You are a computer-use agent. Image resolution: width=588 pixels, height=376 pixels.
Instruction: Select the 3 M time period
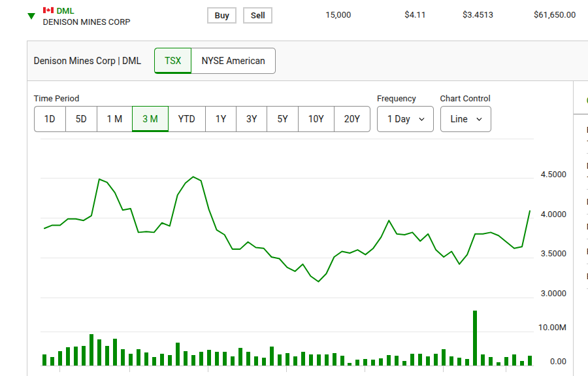(150, 119)
